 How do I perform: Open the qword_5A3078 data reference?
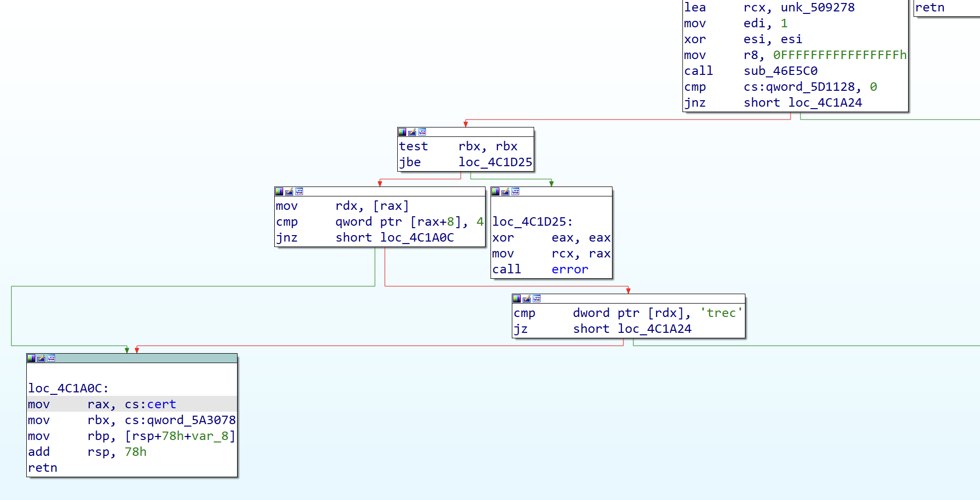tap(191, 420)
